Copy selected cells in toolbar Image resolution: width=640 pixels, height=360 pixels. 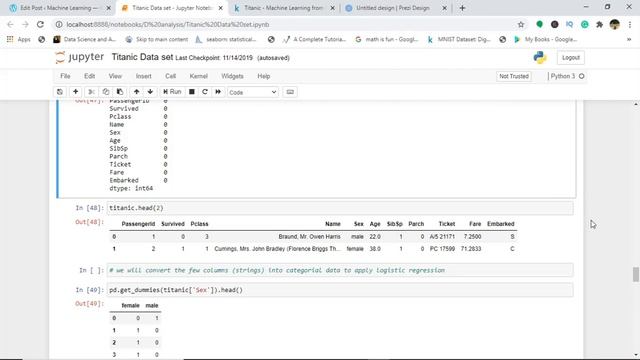point(106,92)
